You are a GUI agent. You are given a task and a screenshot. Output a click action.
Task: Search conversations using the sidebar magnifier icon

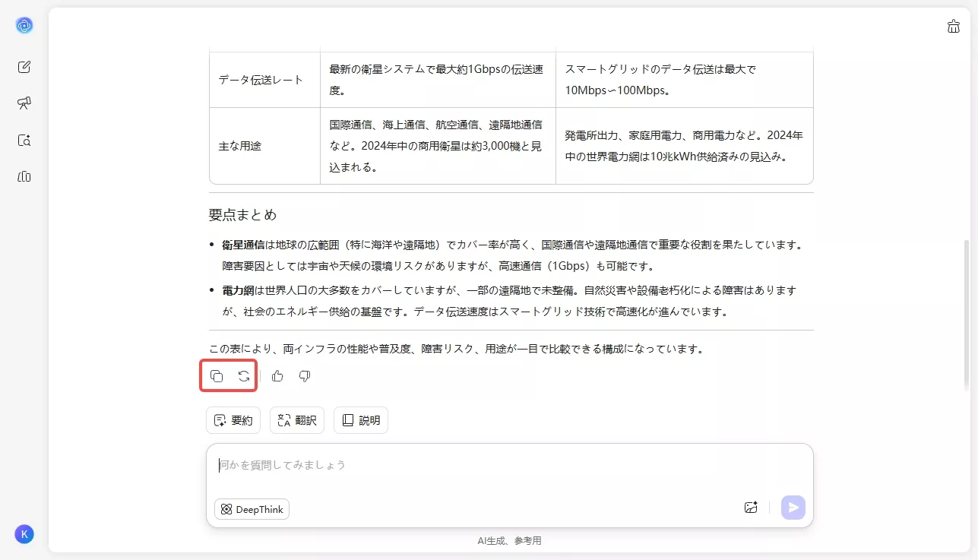tap(24, 140)
